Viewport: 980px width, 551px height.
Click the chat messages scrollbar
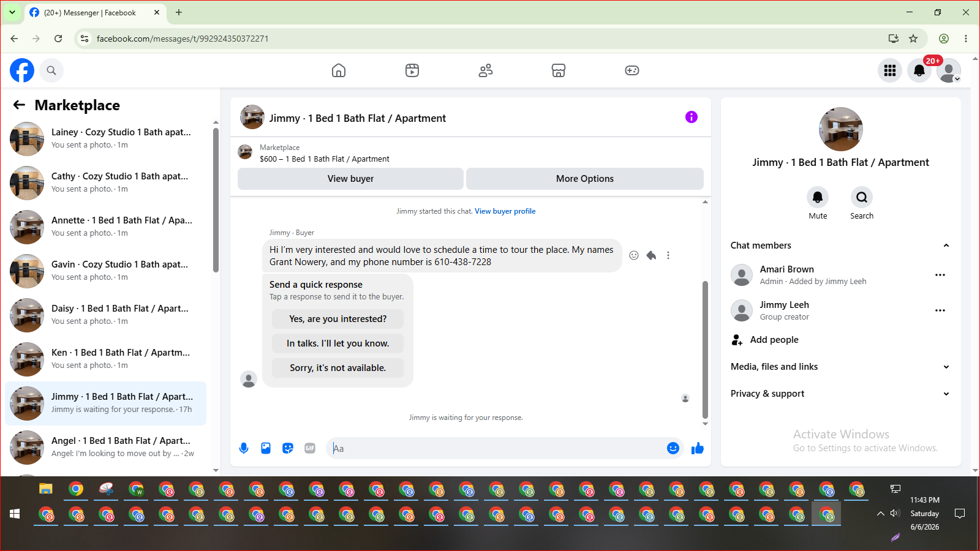click(x=705, y=350)
